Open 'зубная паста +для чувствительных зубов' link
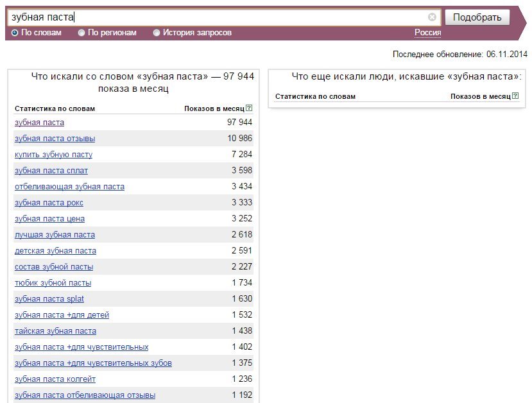The width and height of the screenshot is (532, 403). [93, 363]
